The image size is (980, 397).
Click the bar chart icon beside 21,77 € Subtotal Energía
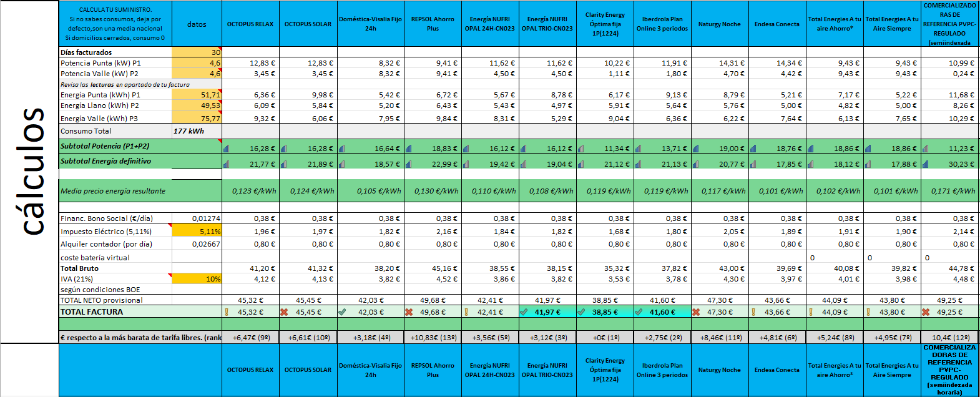click(227, 164)
